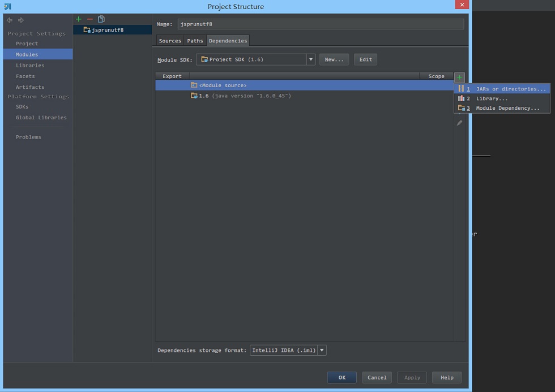Switch to the Paths tab
555x392 pixels.
195,41
